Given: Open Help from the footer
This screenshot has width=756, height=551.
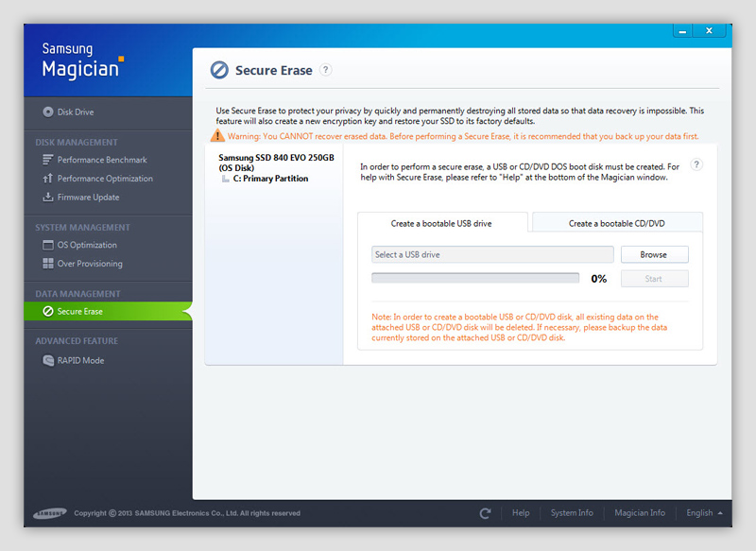Looking at the screenshot, I should 521,513.
